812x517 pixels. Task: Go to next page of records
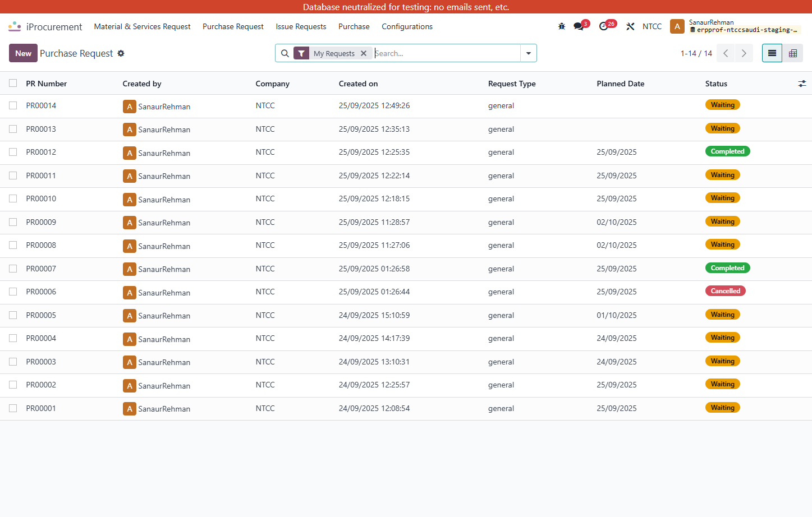click(744, 53)
